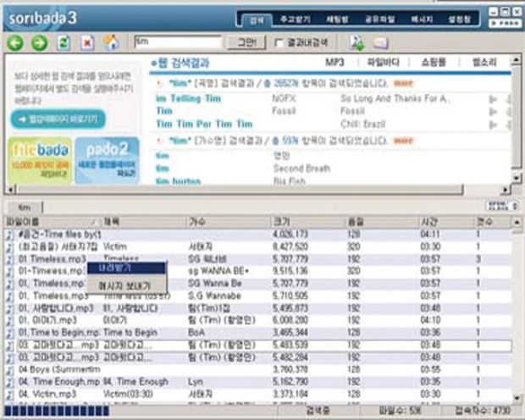
Task: Click the play icon for Fossil result
Action: pos(493,112)
